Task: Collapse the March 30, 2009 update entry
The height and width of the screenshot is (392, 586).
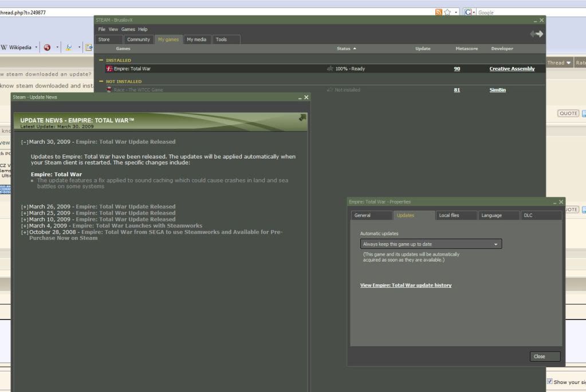Action: click(25, 142)
